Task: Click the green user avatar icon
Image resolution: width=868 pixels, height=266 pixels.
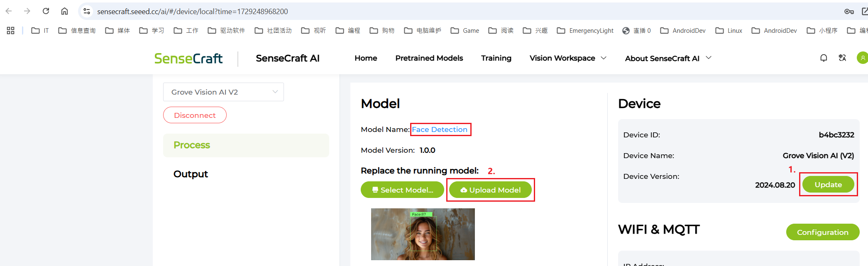Action: (862, 58)
